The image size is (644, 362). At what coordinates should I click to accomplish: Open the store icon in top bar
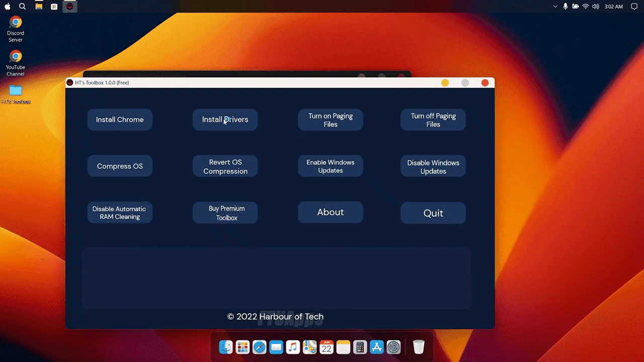[54, 7]
